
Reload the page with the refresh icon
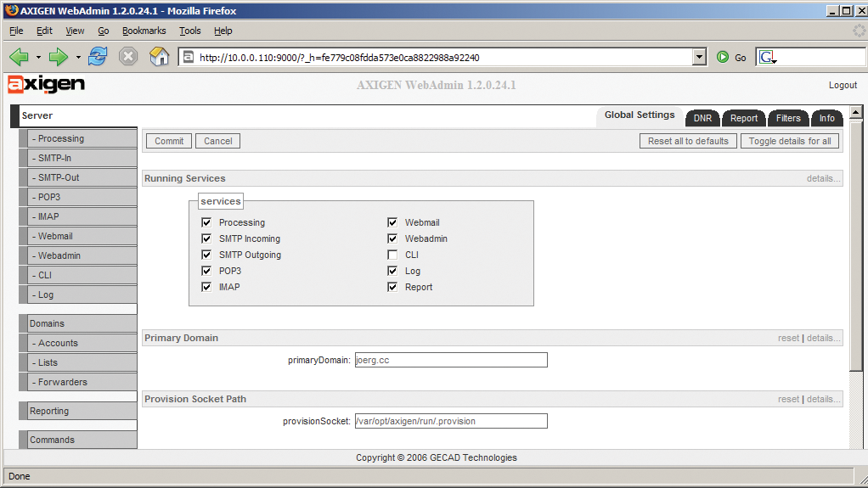point(98,56)
